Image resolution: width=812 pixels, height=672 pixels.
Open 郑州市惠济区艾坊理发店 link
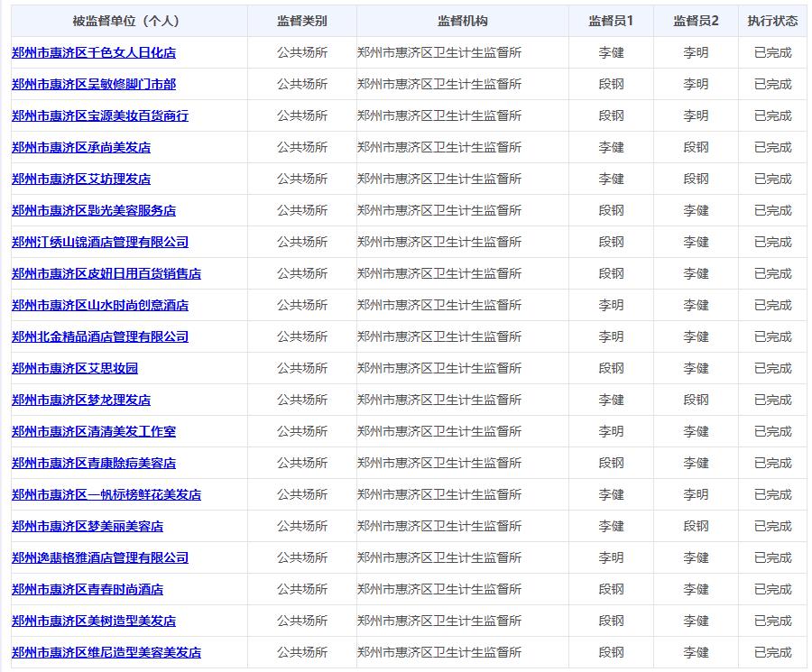81,179
